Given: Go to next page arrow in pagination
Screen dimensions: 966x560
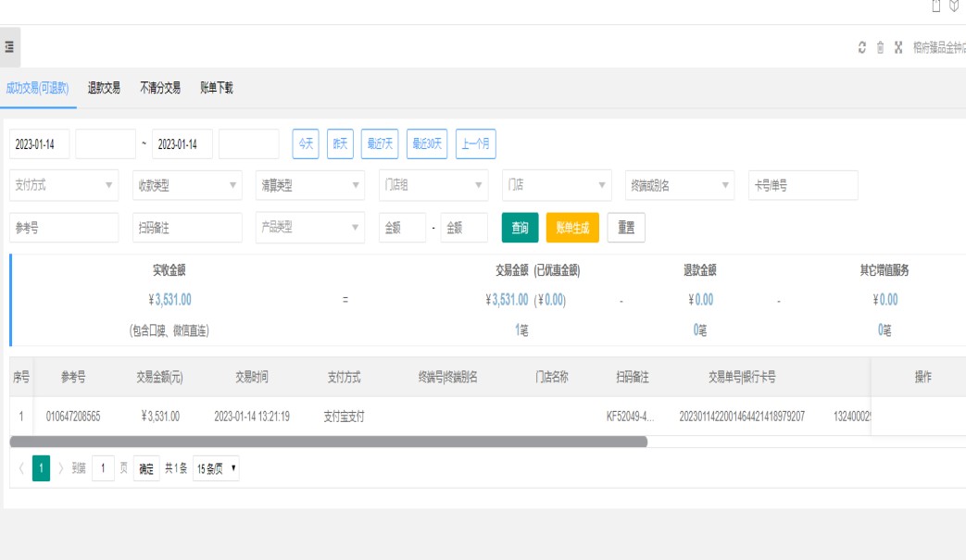Looking at the screenshot, I should tap(61, 468).
